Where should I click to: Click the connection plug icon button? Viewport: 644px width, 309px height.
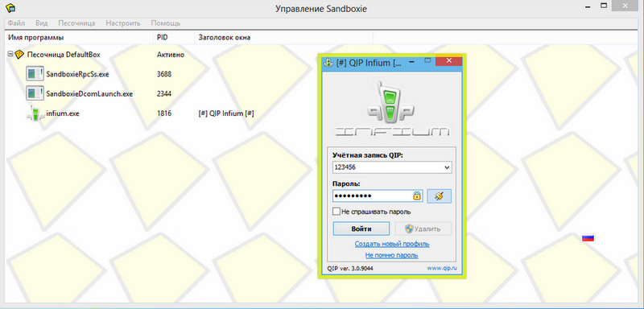(x=439, y=196)
